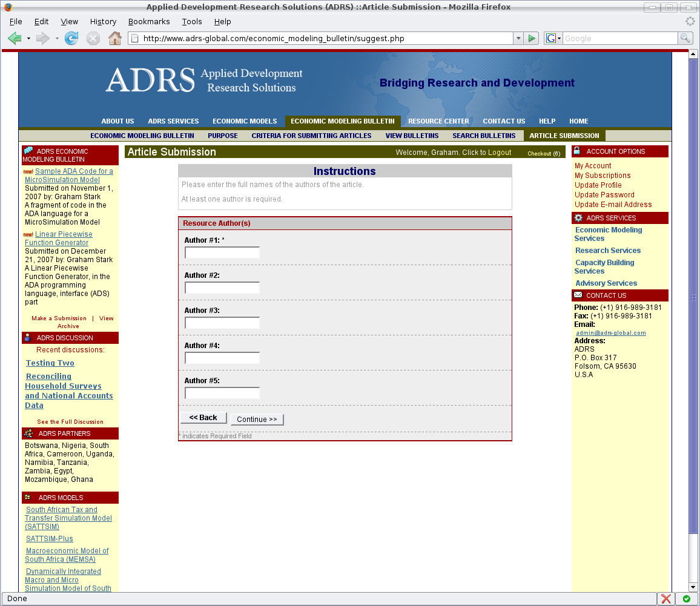Click the red X status bar icon
The width and height of the screenshot is (700, 606).
point(666,599)
